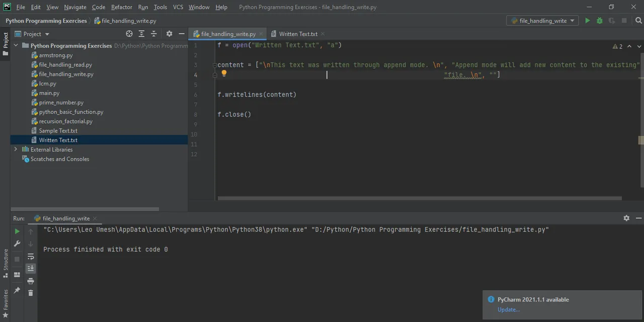Screen dimensions: 644x322
Task: Click the Stop icon in top toolbar
Action: [624, 21]
